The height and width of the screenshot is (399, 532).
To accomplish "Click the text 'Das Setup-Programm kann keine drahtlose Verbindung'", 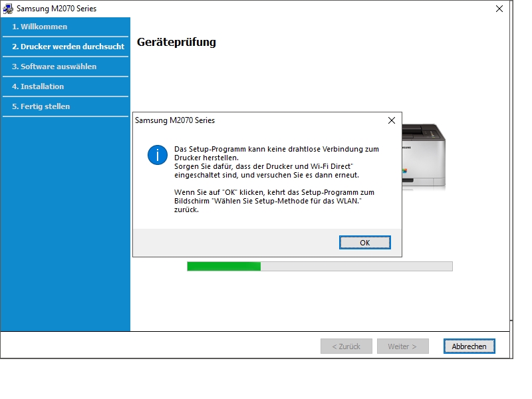I will [x=265, y=149].
